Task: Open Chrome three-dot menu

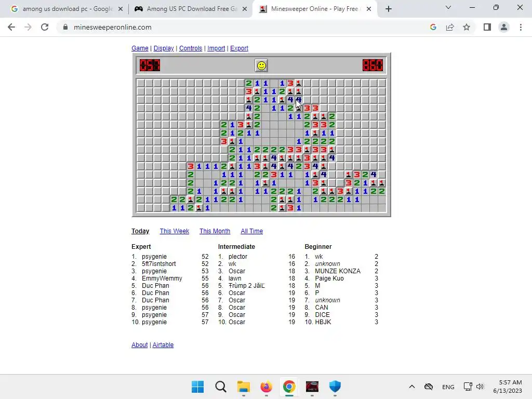Action: point(521,27)
